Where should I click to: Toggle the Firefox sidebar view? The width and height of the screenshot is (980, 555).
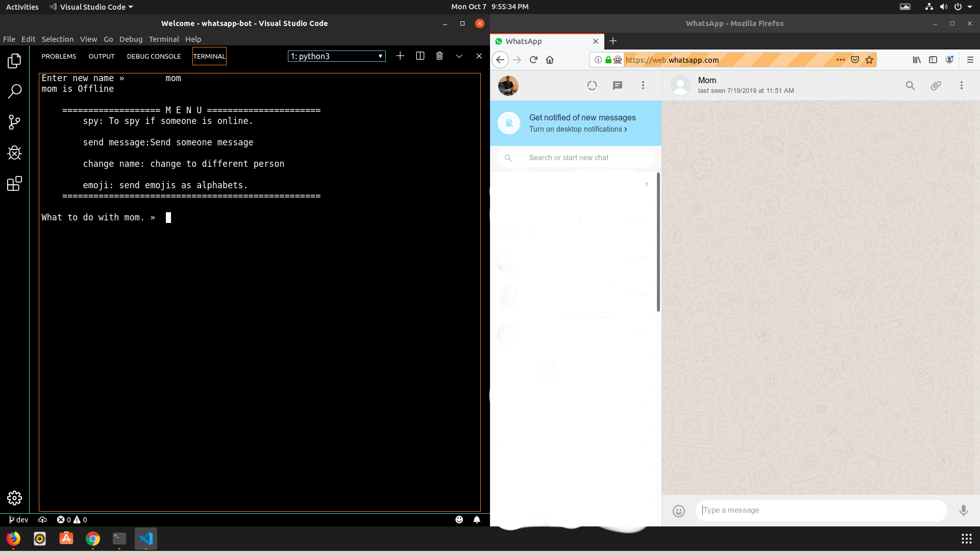(933, 60)
